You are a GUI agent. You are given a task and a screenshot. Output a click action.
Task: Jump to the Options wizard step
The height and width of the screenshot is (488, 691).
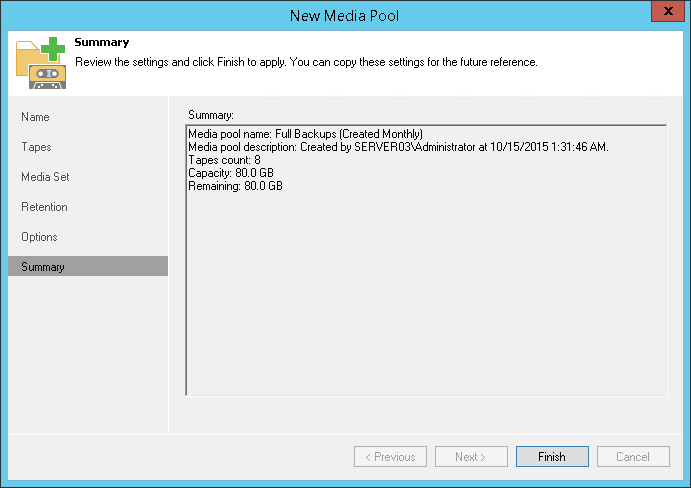pyautogui.click(x=39, y=237)
